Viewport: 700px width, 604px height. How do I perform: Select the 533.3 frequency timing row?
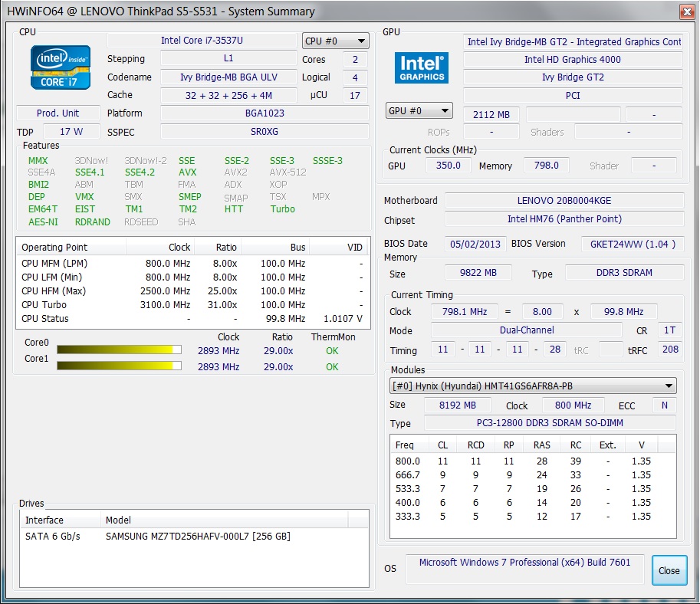click(533, 489)
